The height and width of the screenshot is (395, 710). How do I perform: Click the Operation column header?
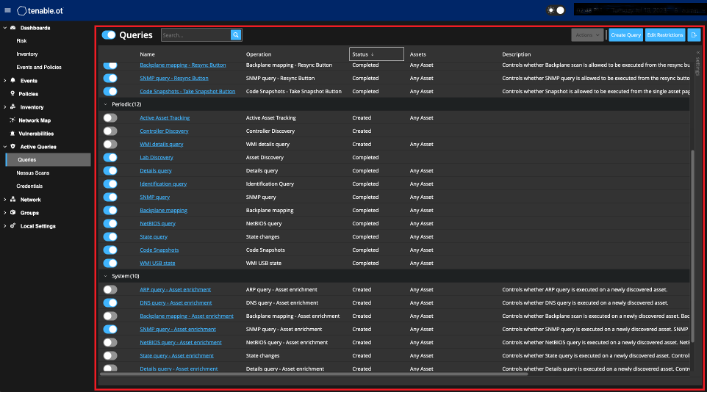click(259, 54)
